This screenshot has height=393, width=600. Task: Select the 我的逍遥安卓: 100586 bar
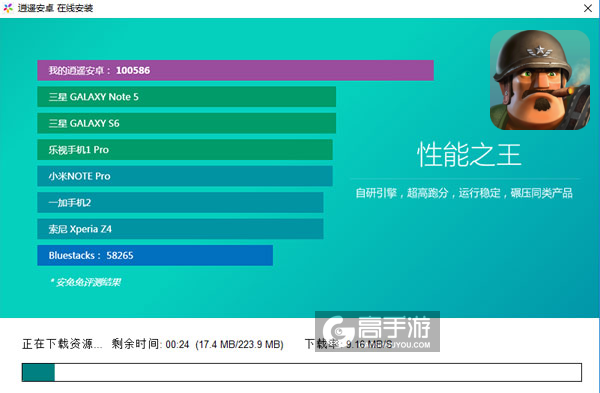click(235, 70)
